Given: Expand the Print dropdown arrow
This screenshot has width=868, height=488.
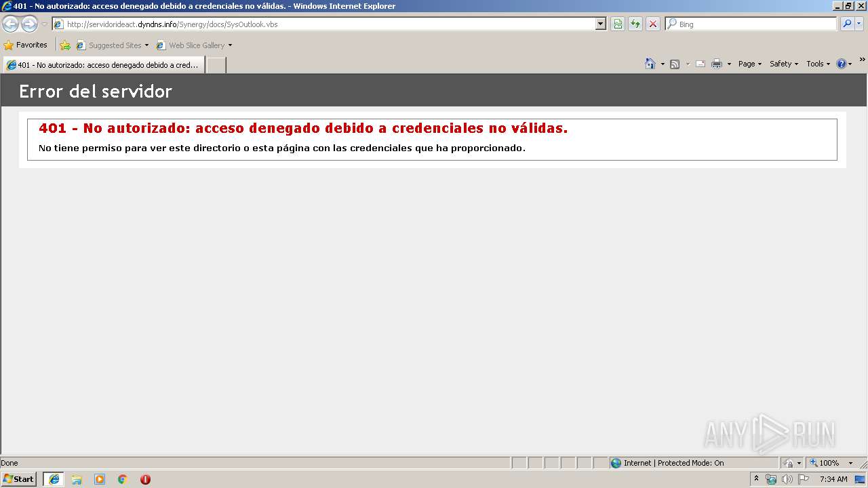Looking at the screenshot, I should click(x=729, y=64).
